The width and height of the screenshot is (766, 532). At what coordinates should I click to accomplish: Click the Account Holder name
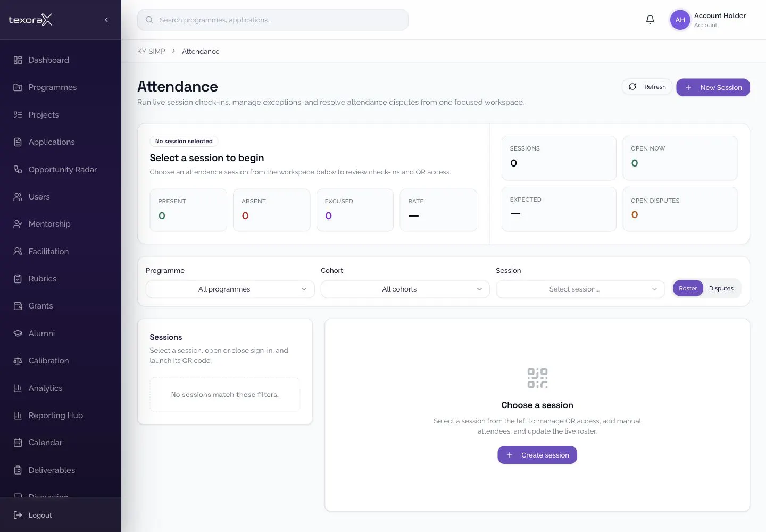point(720,15)
